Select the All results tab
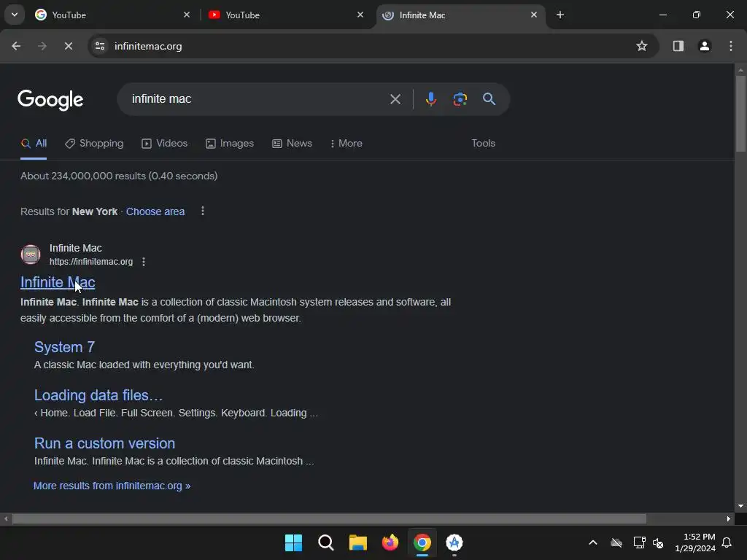This screenshot has height=560, width=747. pos(34,144)
